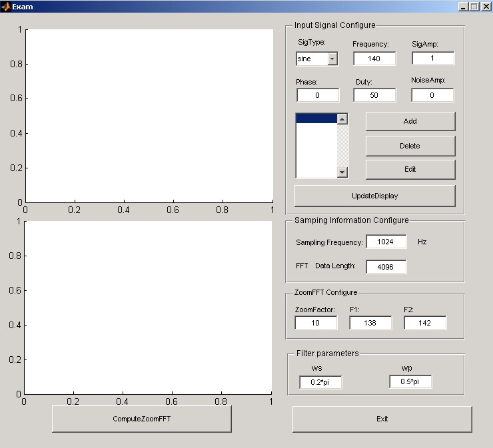Click the Duty field showing 50

(x=374, y=95)
